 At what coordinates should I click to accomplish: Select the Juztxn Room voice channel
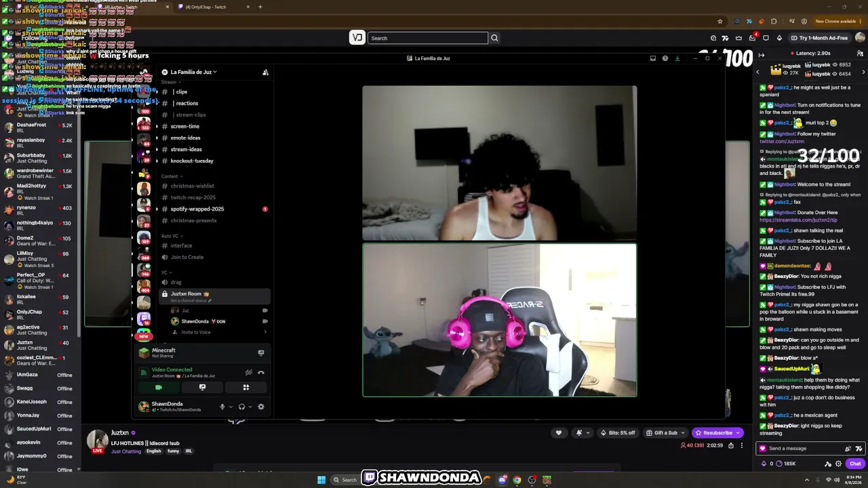[x=214, y=296]
